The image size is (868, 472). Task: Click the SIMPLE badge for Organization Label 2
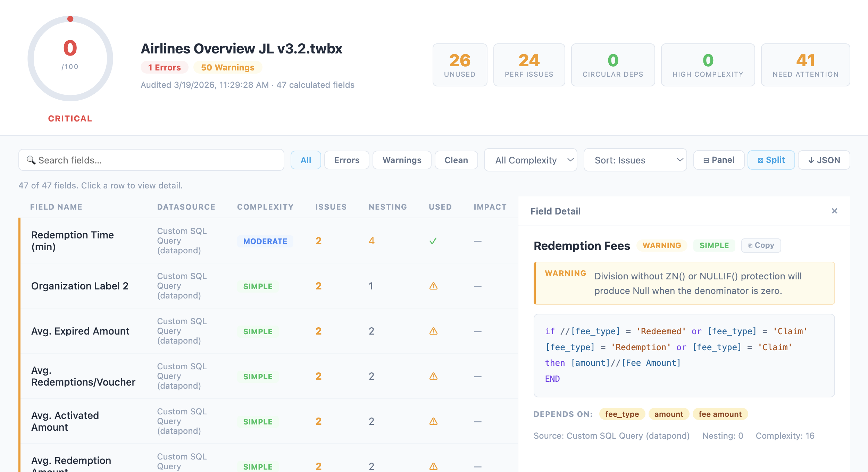(258, 286)
